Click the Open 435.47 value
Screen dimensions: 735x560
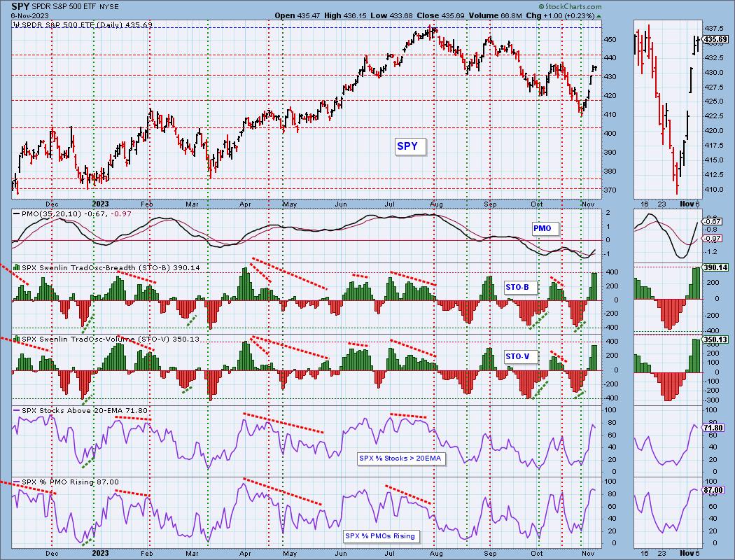297,15
